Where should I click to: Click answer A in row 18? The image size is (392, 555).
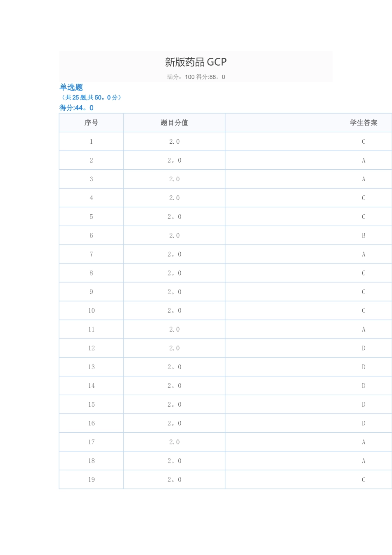(364, 461)
